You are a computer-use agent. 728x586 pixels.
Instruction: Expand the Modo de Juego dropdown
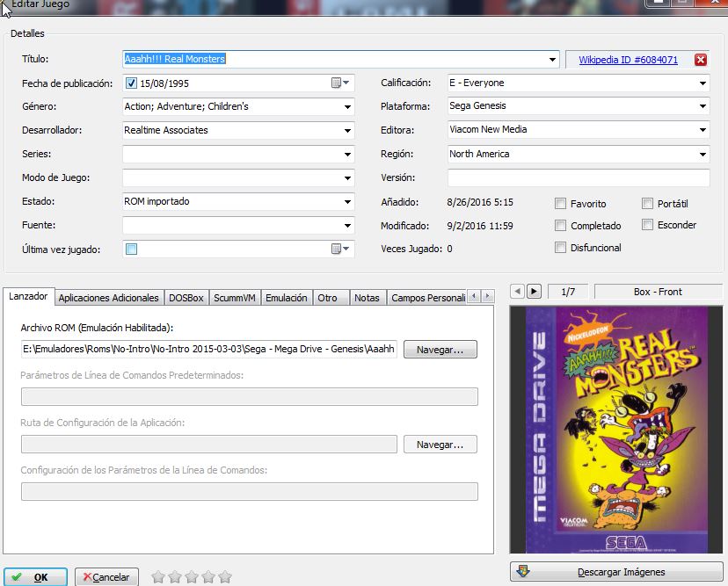[x=347, y=177]
